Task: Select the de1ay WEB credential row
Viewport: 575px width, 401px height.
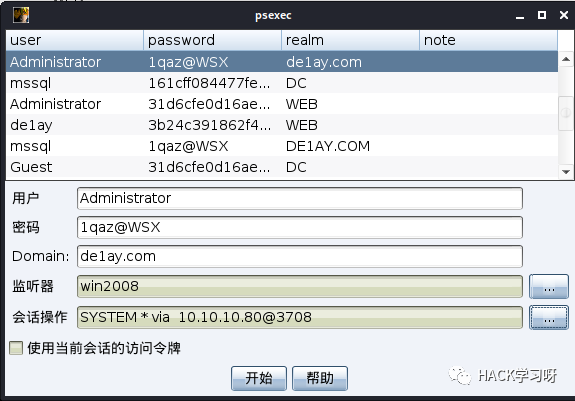Action: coord(282,125)
